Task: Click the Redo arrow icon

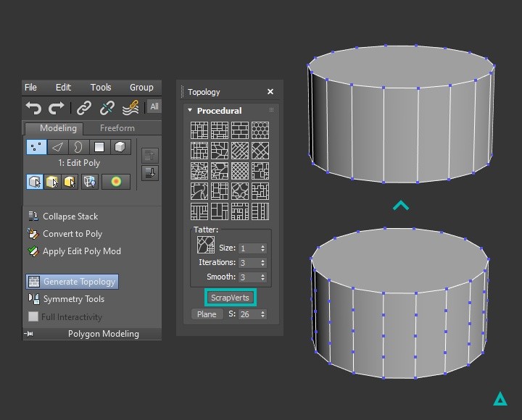Action: click(x=57, y=108)
